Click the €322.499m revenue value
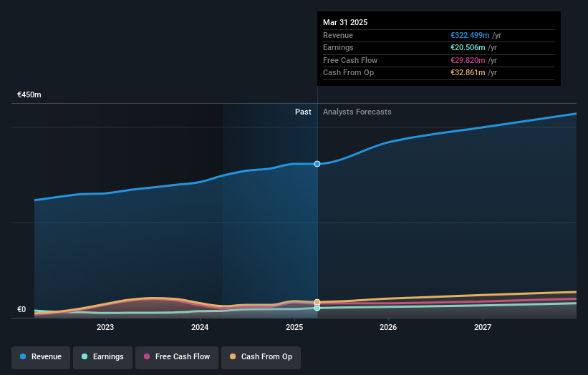The width and height of the screenshot is (588, 375). pyautogui.click(x=470, y=35)
